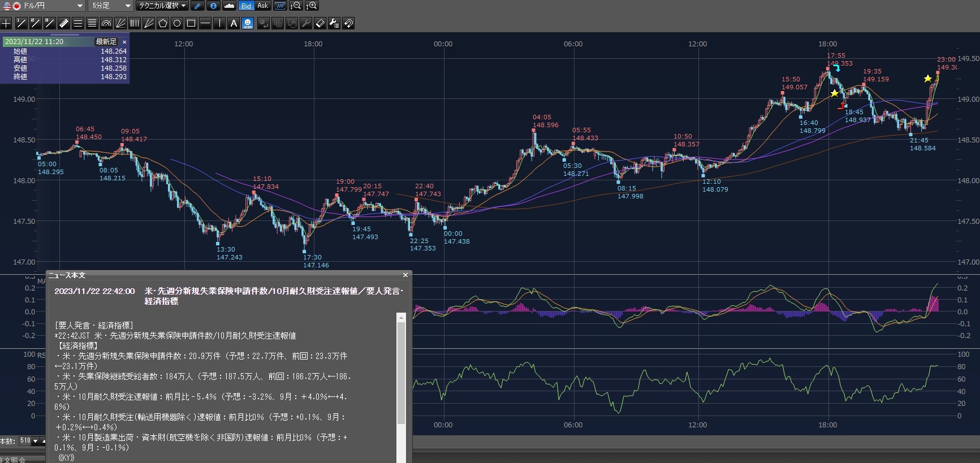Pick the circle drawing tool
Image resolution: width=980 pixels, height=463 pixels.
coord(177,23)
